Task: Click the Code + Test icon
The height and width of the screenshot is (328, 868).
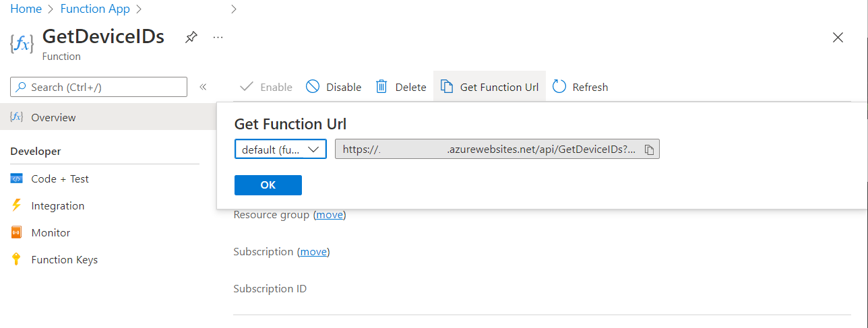Action: pos(17,178)
